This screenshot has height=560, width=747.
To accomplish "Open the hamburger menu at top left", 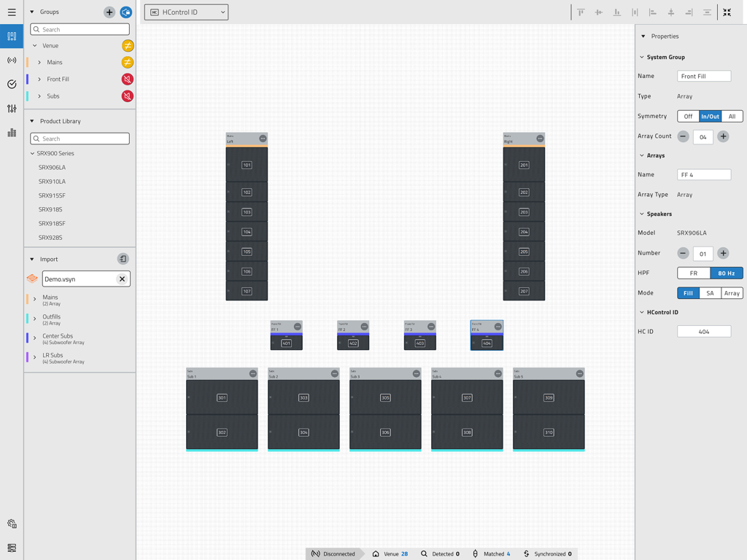I will point(12,12).
